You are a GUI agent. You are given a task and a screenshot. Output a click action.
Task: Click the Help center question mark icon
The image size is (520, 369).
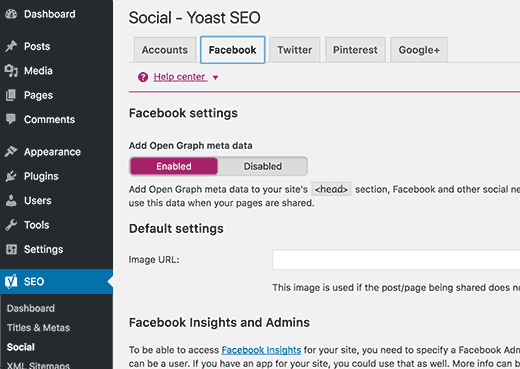tap(143, 77)
